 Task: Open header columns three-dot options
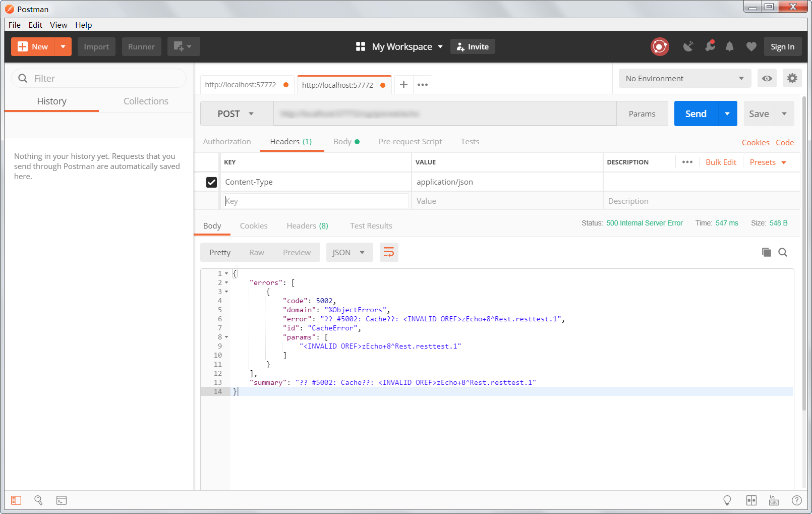click(x=687, y=162)
